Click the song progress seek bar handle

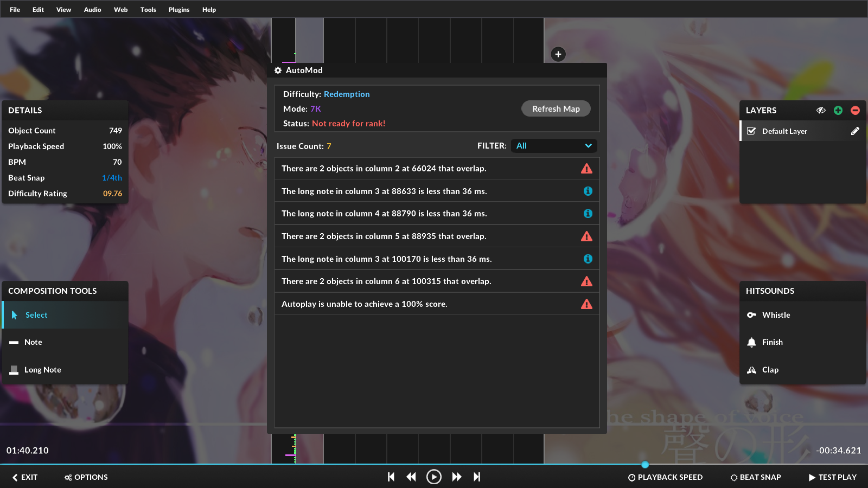pyautogui.click(x=645, y=464)
